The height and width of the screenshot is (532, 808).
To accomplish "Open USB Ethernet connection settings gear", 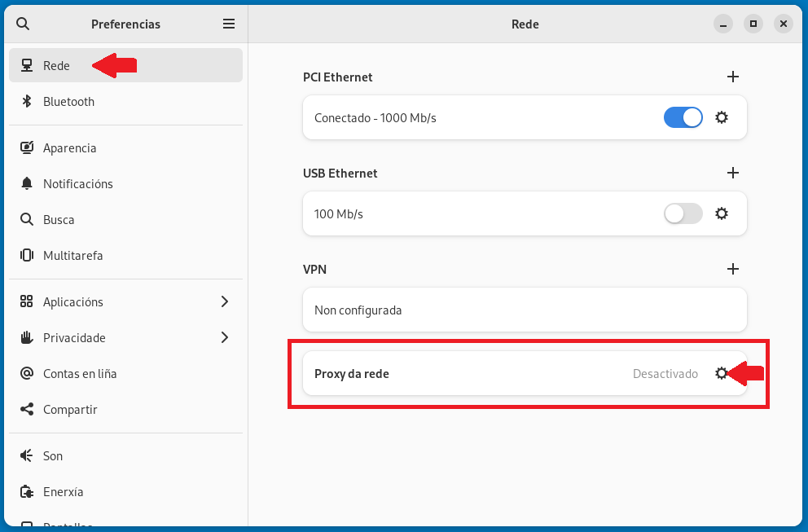I will [721, 213].
